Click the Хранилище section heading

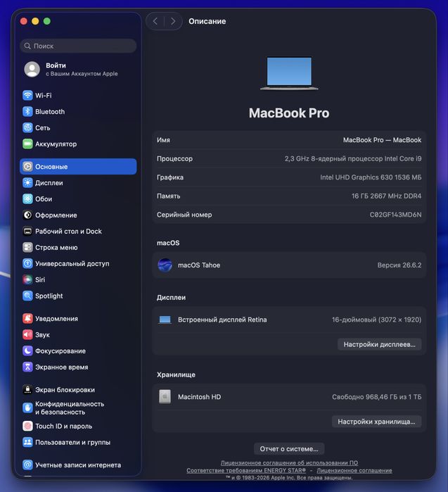[x=176, y=374]
